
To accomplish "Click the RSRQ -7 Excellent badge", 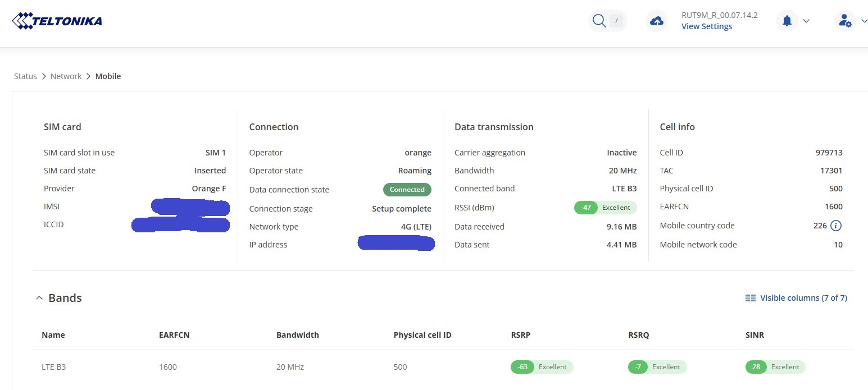I will click(x=657, y=367).
